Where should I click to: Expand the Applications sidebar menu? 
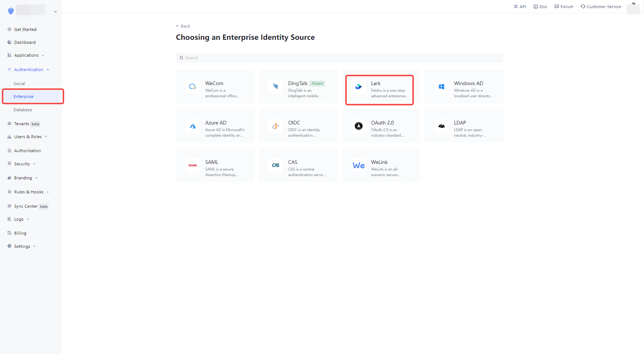pos(27,55)
